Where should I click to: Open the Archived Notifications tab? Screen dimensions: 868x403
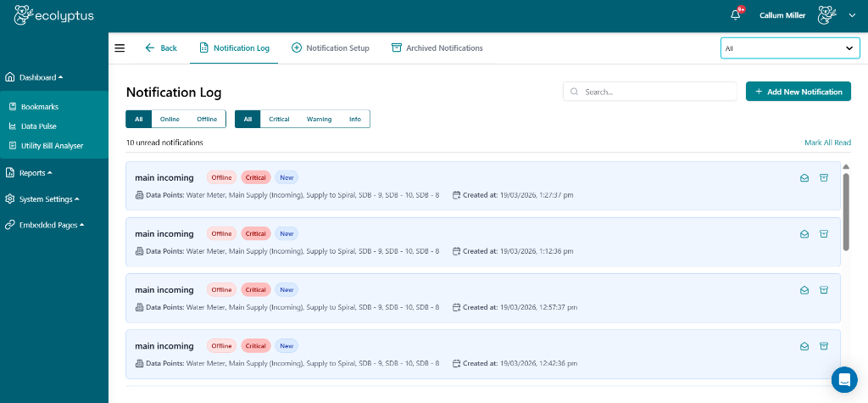coord(437,48)
